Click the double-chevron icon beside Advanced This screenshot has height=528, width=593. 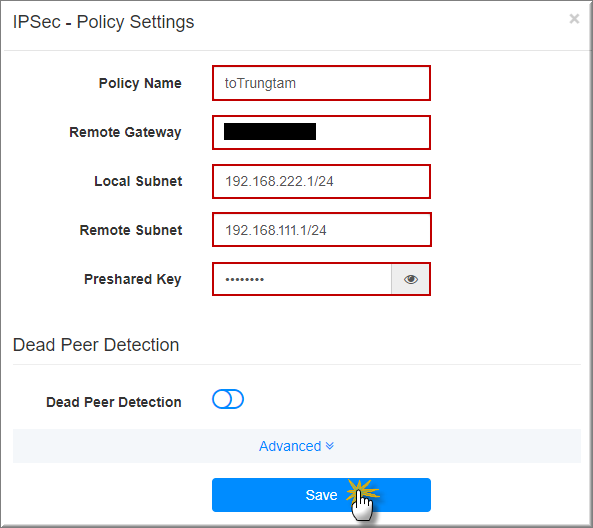tap(330, 446)
